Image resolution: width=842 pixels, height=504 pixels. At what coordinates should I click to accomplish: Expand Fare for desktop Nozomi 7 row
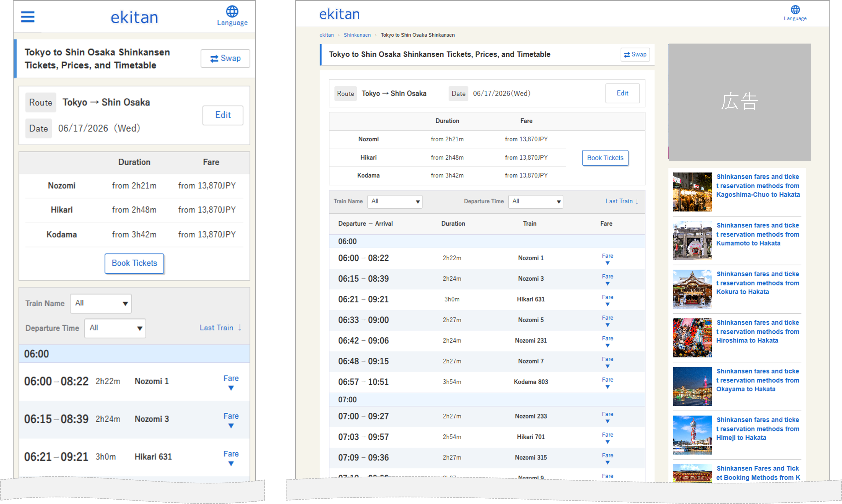coord(607,362)
